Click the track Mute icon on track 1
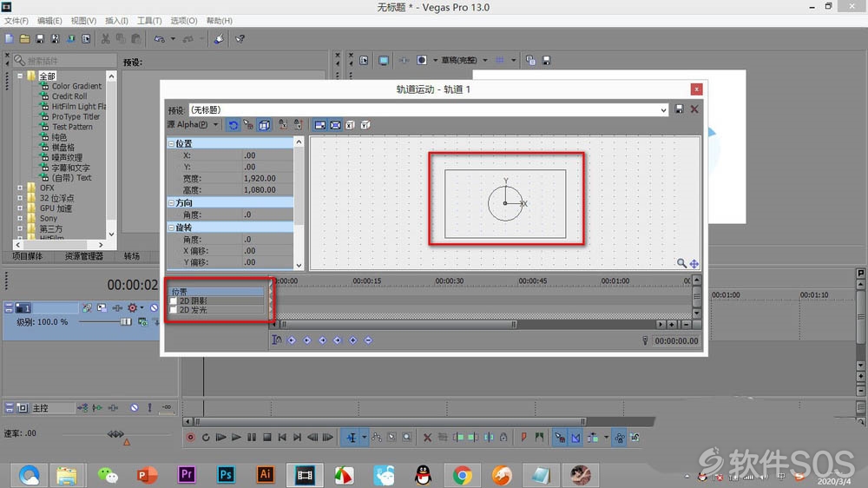 click(154, 308)
